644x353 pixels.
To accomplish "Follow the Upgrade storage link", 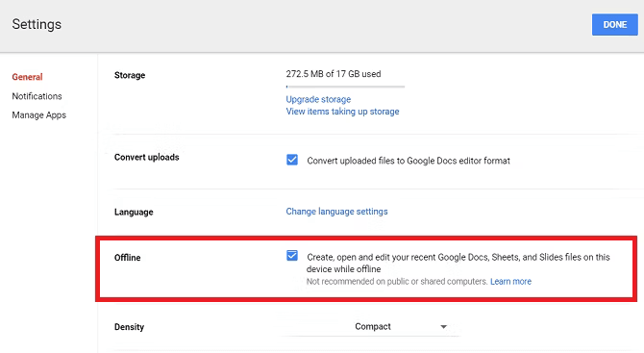I will [x=318, y=99].
